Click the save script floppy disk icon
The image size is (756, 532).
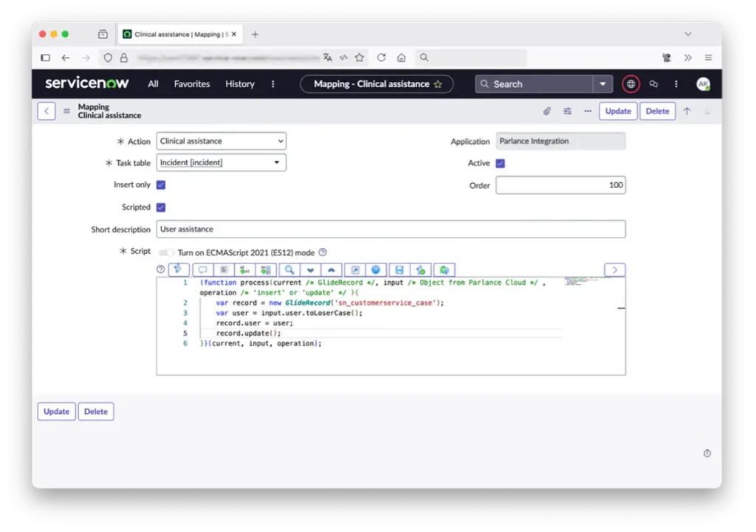pos(399,270)
